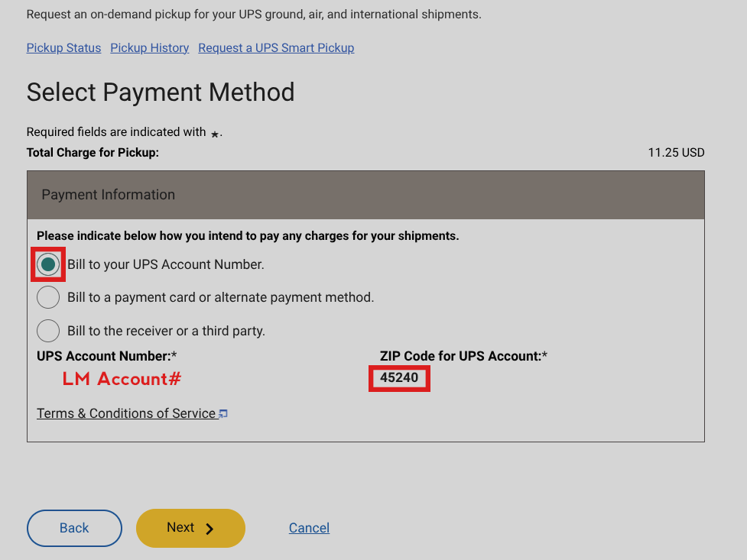Click the Total Charge for Pickup label
Viewport: 747px width, 560px height.
click(93, 152)
